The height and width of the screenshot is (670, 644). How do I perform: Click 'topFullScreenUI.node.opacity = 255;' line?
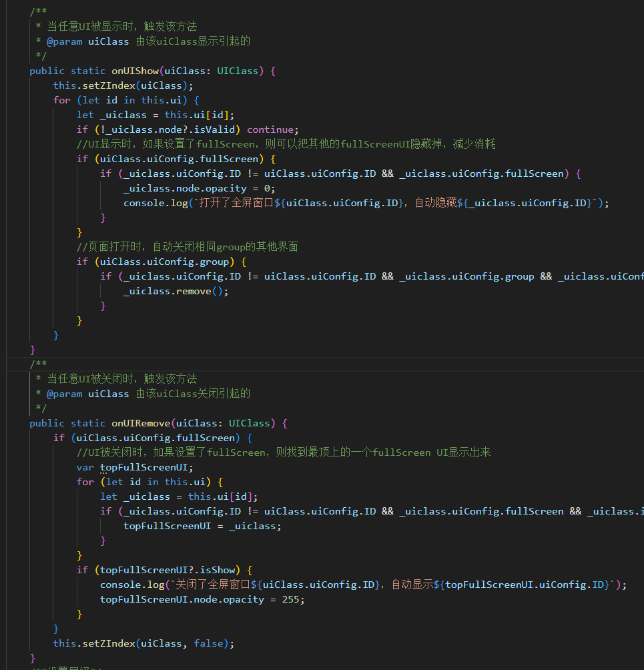click(x=202, y=599)
